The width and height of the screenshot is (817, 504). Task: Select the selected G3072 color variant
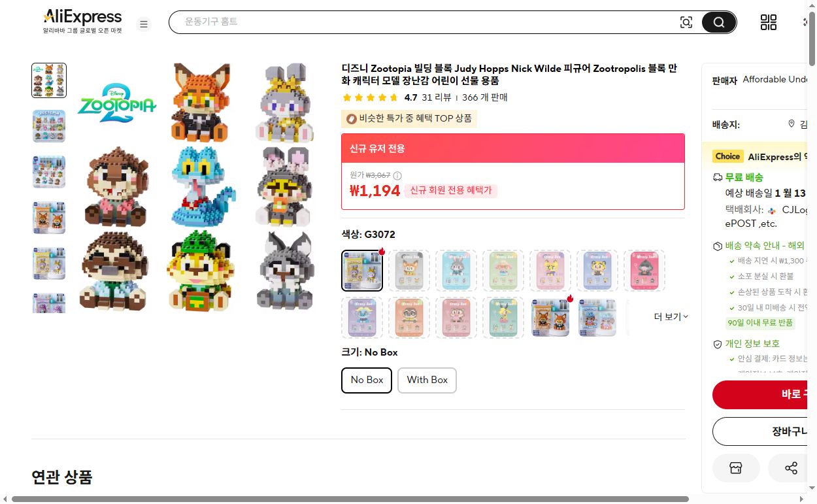(x=361, y=270)
